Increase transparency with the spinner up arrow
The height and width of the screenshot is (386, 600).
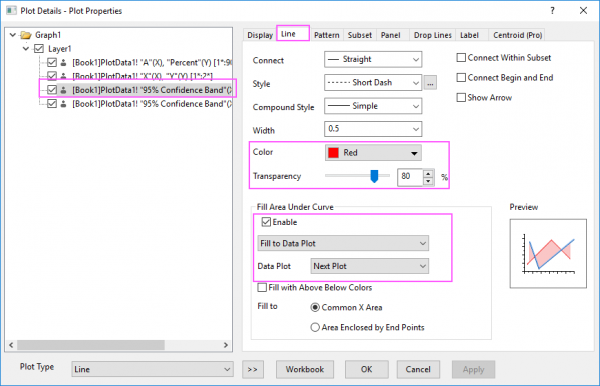coord(429,173)
